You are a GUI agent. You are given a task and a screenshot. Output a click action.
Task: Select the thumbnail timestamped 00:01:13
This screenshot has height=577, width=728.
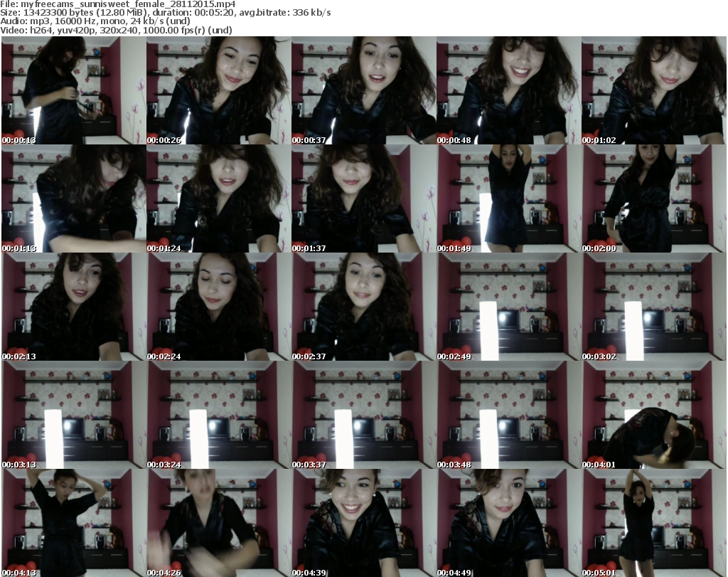click(x=74, y=198)
